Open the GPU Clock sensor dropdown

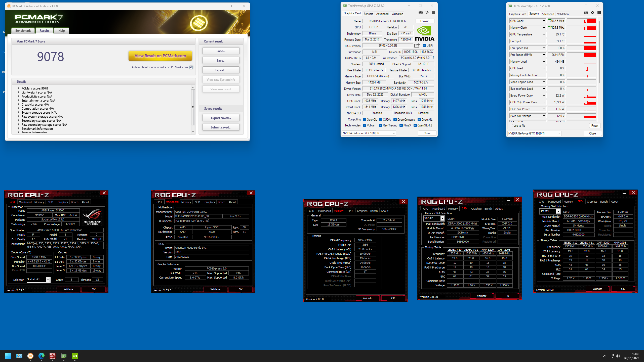coord(544,21)
